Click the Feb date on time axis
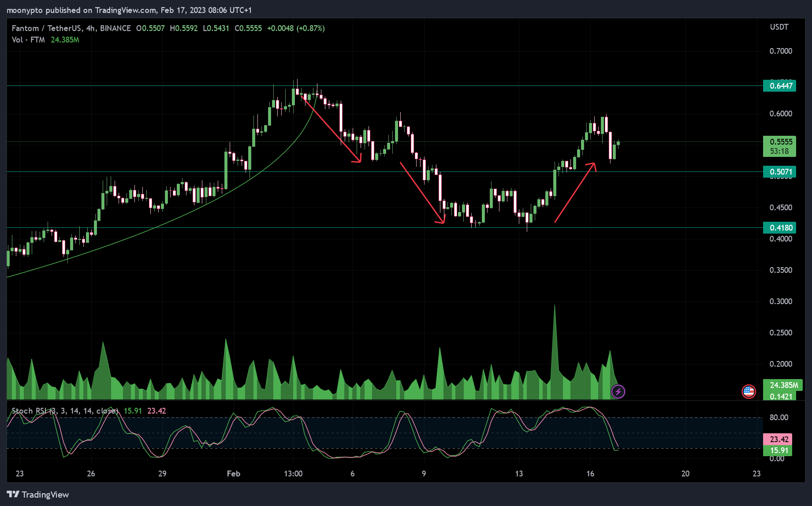The width and height of the screenshot is (812, 506). click(x=233, y=473)
